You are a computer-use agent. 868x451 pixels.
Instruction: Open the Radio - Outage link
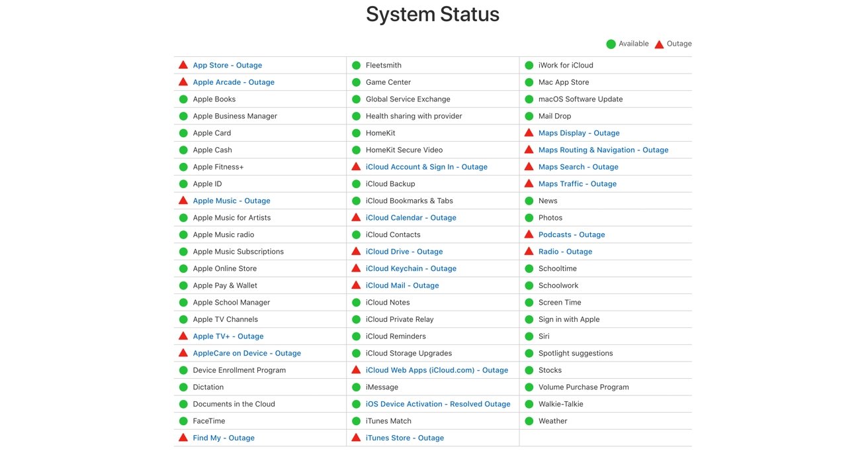(x=565, y=252)
